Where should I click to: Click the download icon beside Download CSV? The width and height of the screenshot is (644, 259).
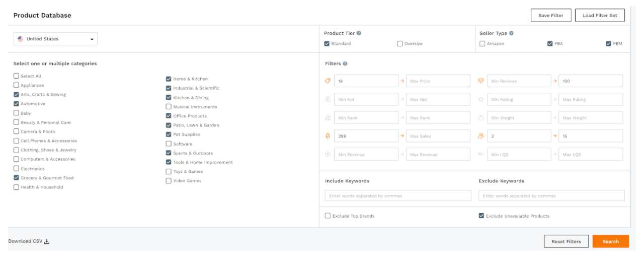[47, 242]
